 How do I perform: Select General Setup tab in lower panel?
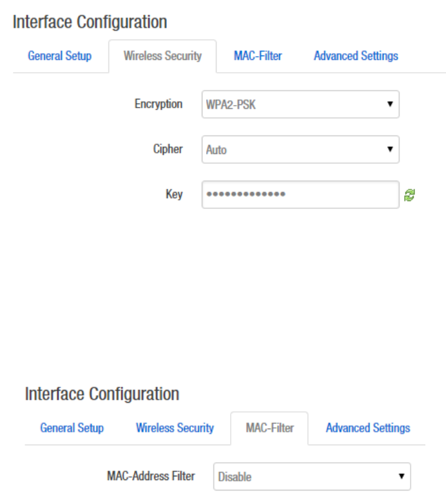pyautogui.click(x=72, y=428)
